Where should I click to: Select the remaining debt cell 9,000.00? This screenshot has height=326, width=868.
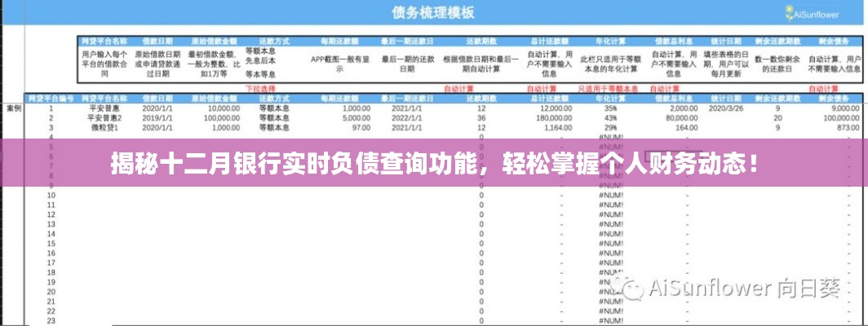click(x=847, y=108)
